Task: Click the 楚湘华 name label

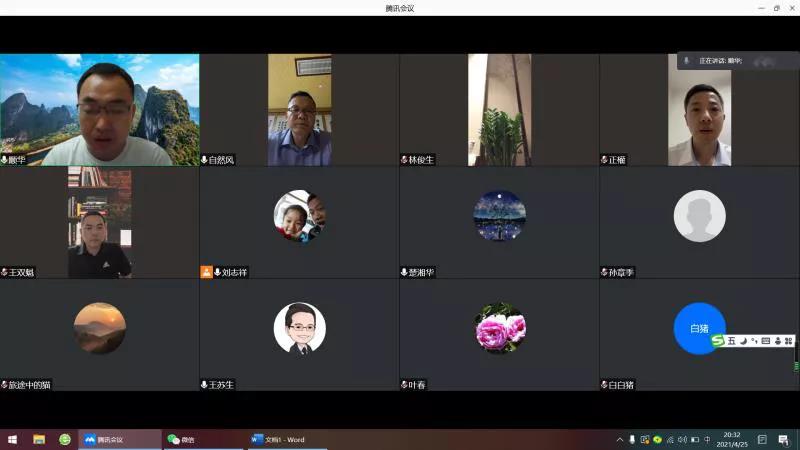Action: coord(421,272)
